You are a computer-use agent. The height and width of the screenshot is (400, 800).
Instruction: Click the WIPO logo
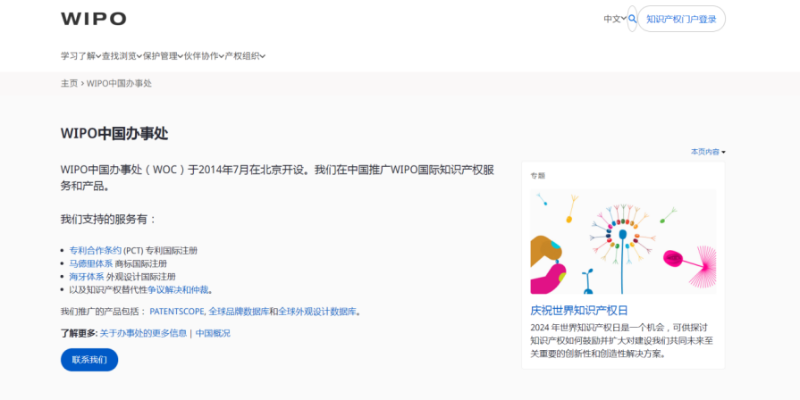point(93,19)
